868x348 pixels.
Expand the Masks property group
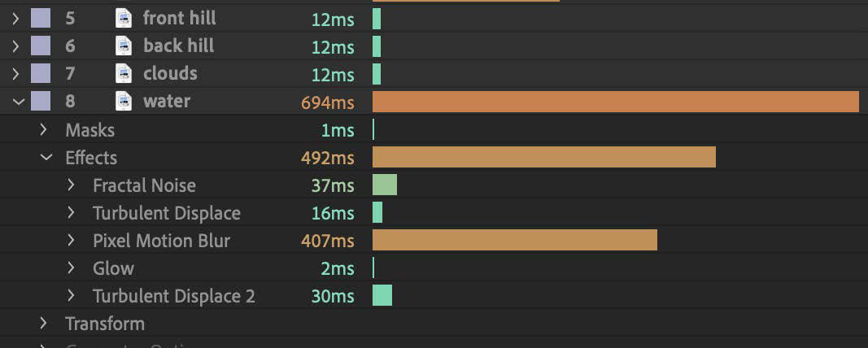click(44, 130)
